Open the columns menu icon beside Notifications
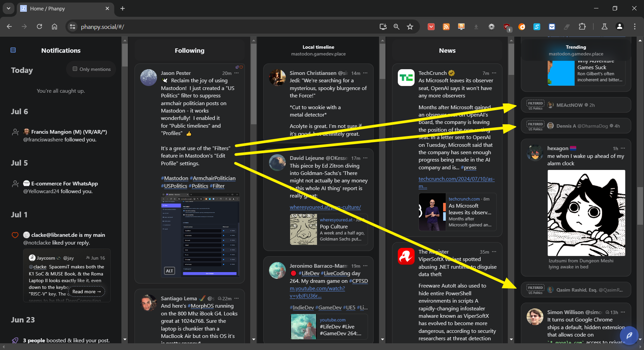 13,50
